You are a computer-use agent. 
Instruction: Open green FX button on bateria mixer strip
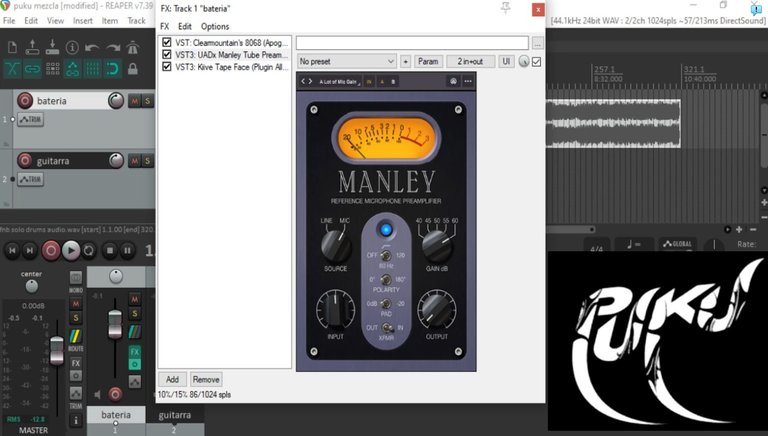(135, 352)
